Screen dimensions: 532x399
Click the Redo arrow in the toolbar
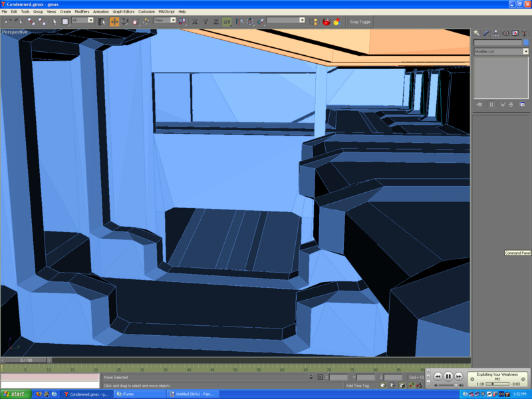click(x=19, y=22)
